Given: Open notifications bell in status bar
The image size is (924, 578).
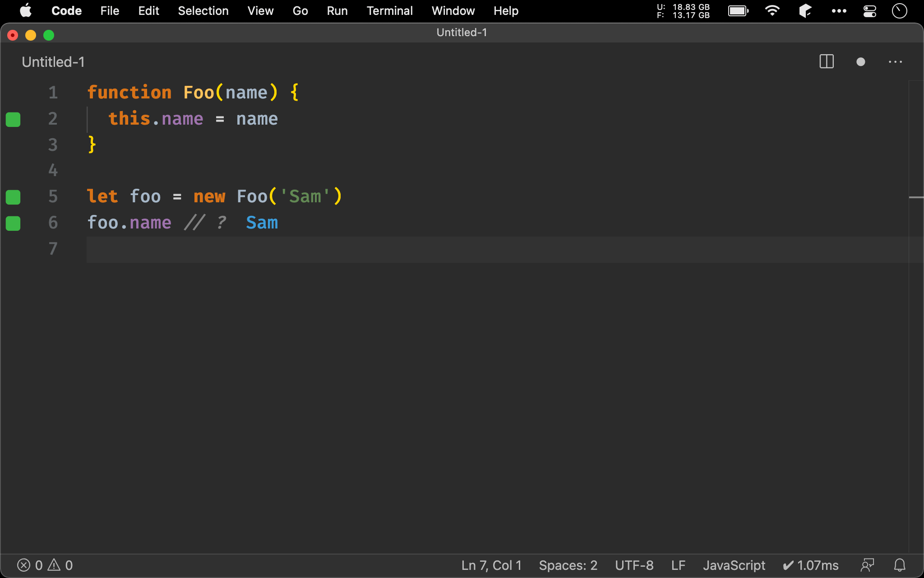Looking at the screenshot, I should click(900, 565).
